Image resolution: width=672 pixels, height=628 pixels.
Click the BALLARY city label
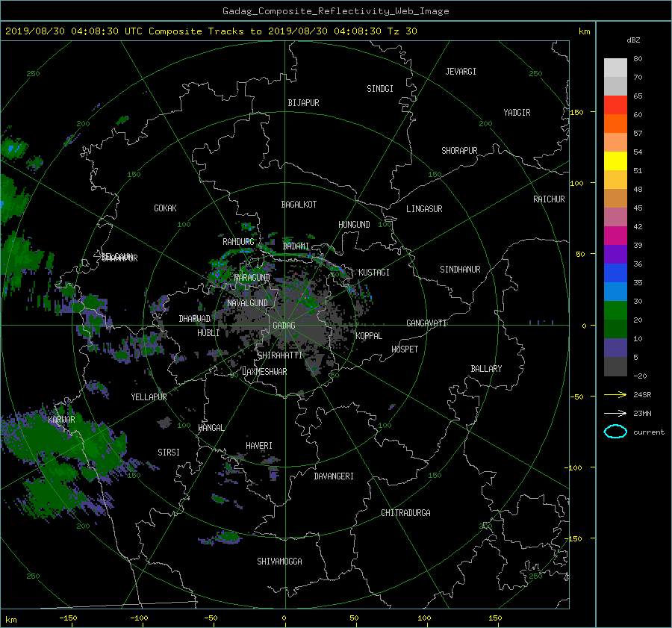(x=486, y=369)
